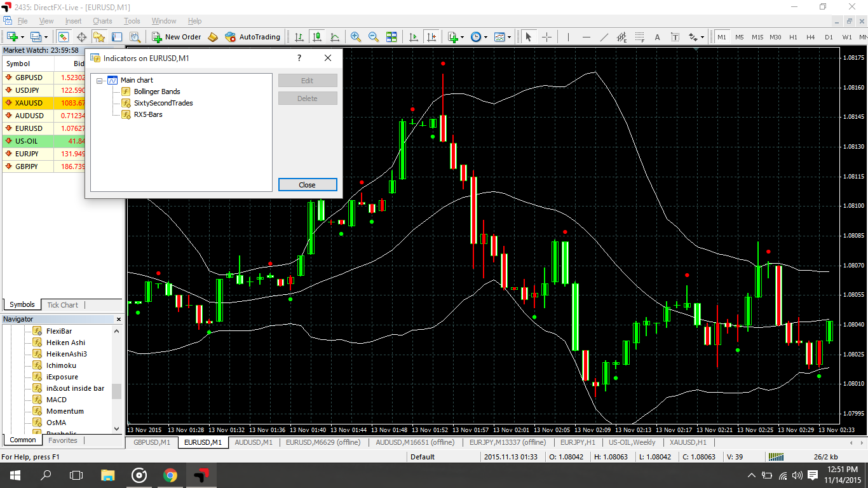Select SixtySecondTrades indicator

tap(163, 103)
